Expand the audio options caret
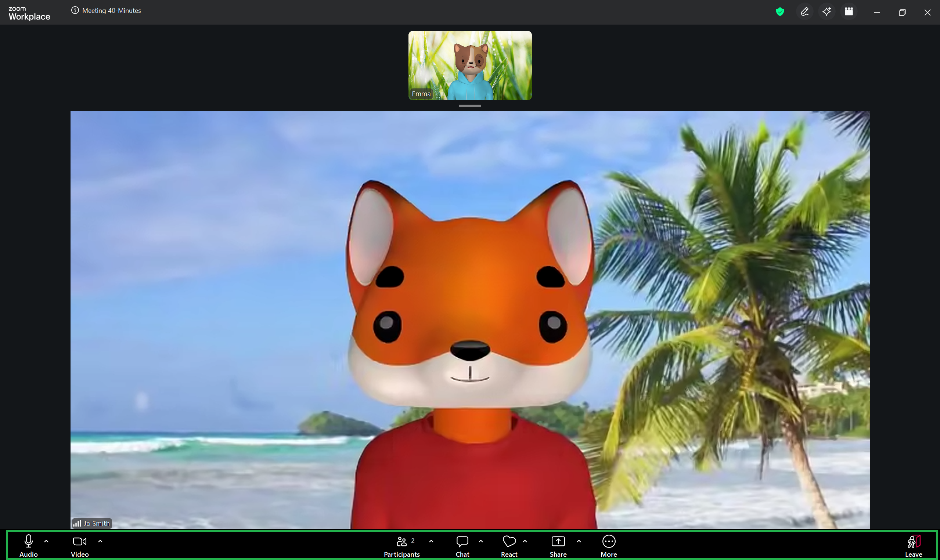The height and width of the screenshot is (560, 940). 46,541
